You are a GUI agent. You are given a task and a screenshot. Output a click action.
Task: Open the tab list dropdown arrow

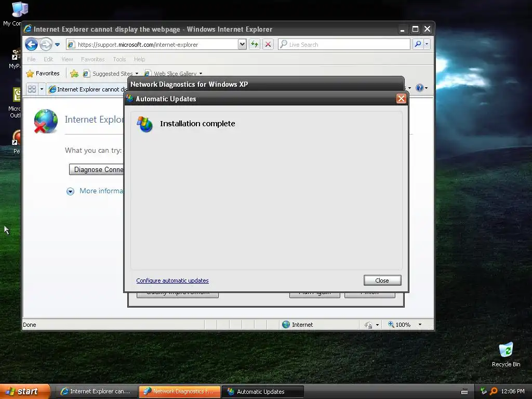[42, 89]
